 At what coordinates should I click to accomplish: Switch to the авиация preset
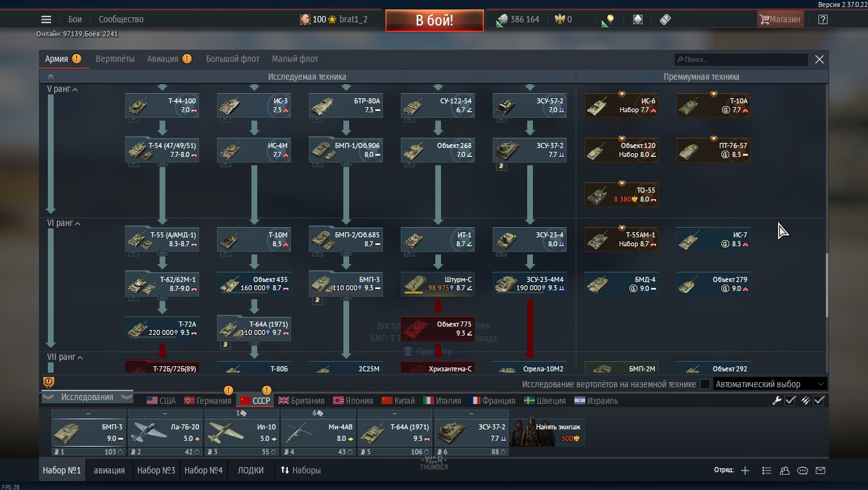[110, 470]
